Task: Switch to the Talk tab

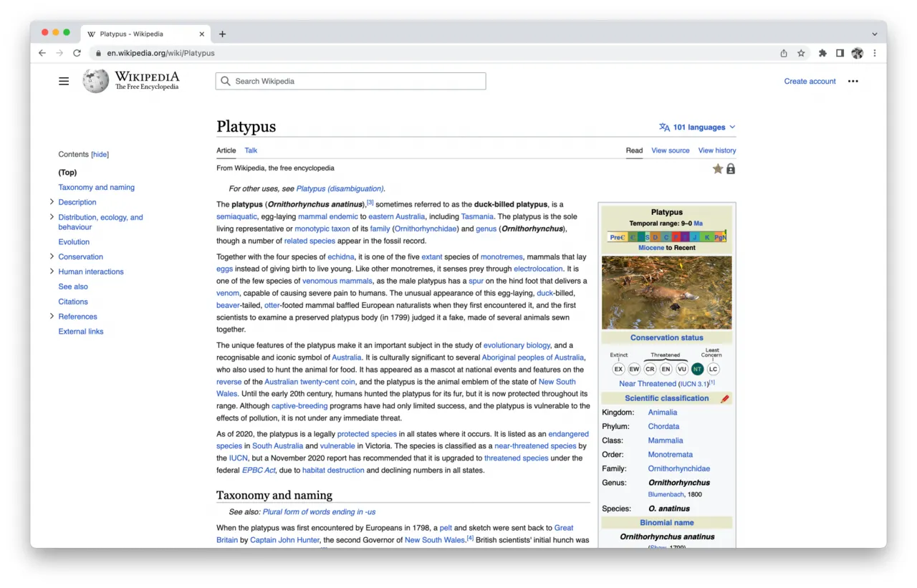Action: 251,150
